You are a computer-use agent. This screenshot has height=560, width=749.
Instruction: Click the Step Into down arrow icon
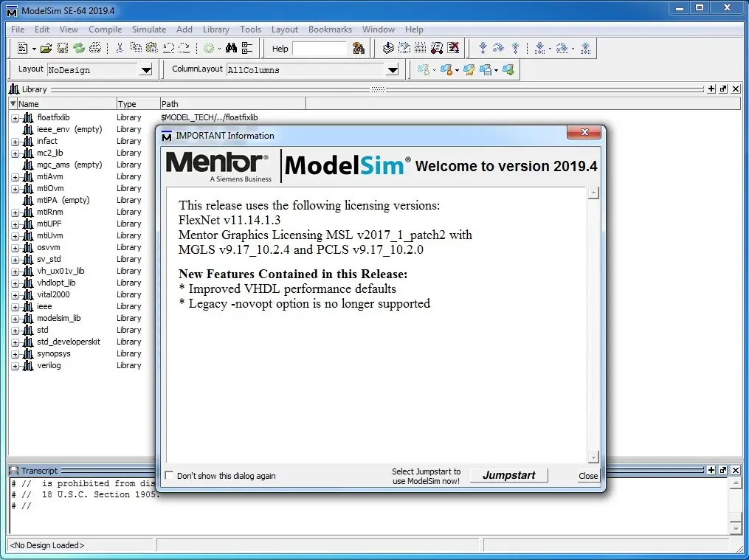[483, 48]
